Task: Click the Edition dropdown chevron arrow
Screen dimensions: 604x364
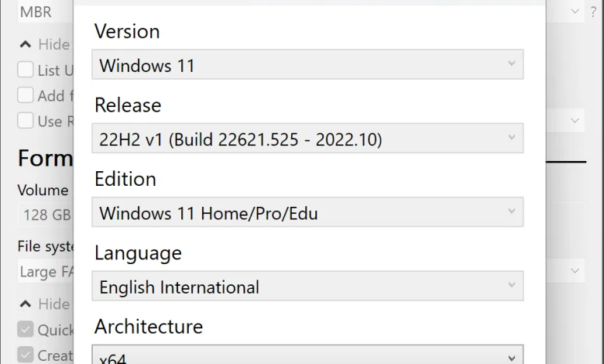Action: [512, 211]
